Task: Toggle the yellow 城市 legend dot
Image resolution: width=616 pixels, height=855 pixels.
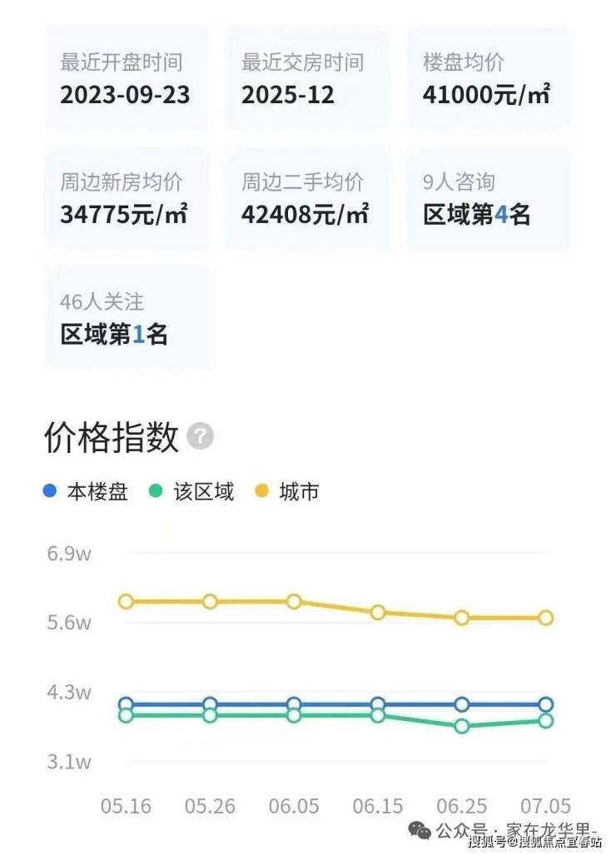Action: [262, 490]
